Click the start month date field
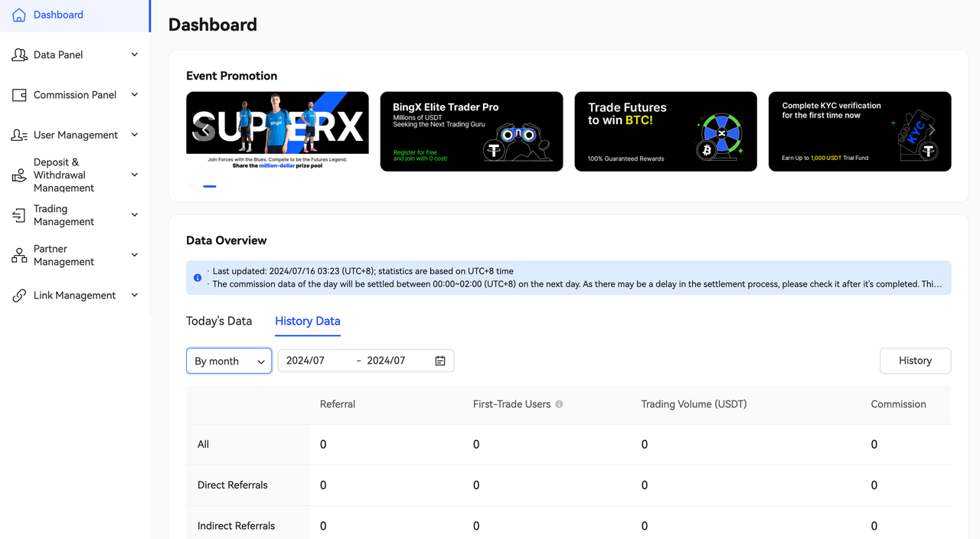 (315, 361)
